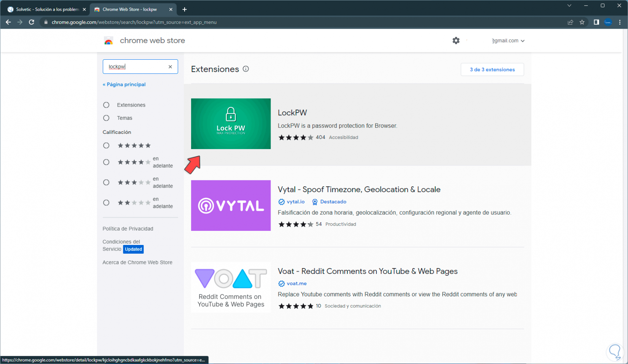Open Vytal - Spoof Timezone extension title
This screenshot has width=628, height=364.
(359, 189)
